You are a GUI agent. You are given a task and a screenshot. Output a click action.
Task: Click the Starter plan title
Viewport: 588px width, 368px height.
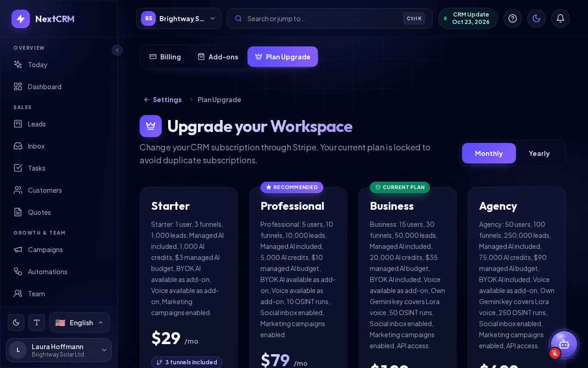pos(170,206)
